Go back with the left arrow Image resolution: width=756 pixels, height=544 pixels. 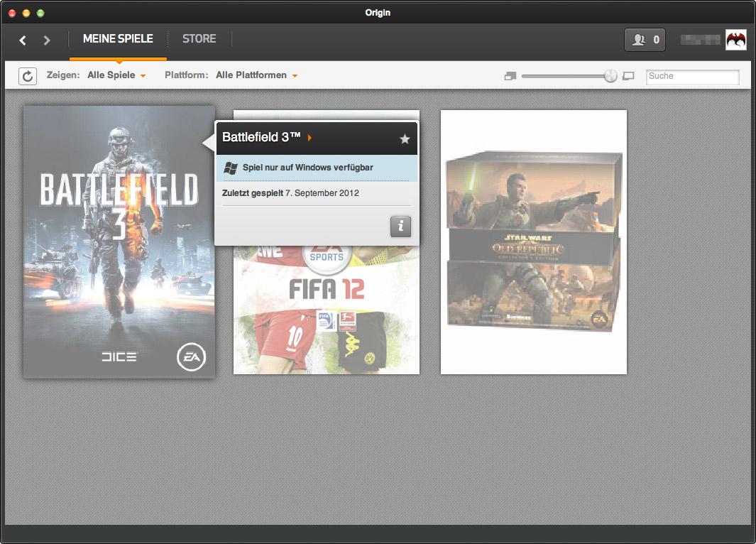pos(23,40)
